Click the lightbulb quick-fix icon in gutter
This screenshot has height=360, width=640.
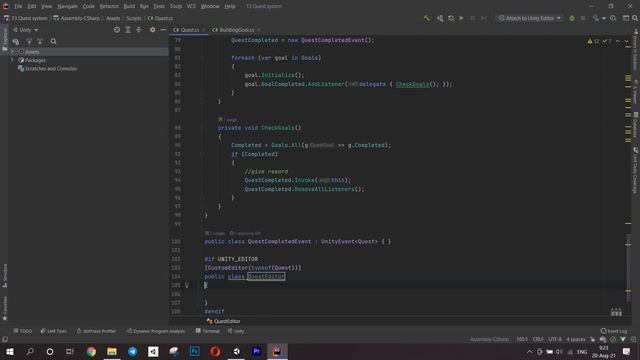[x=187, y=285]
